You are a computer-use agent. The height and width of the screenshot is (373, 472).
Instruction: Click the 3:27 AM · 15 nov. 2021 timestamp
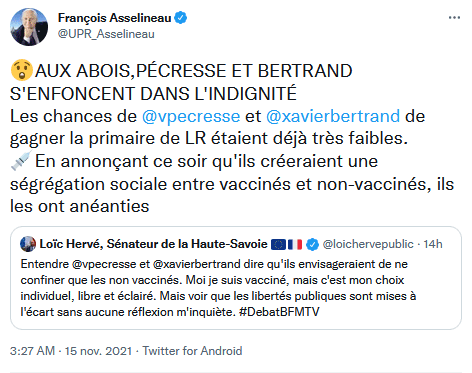click(71, 351)
